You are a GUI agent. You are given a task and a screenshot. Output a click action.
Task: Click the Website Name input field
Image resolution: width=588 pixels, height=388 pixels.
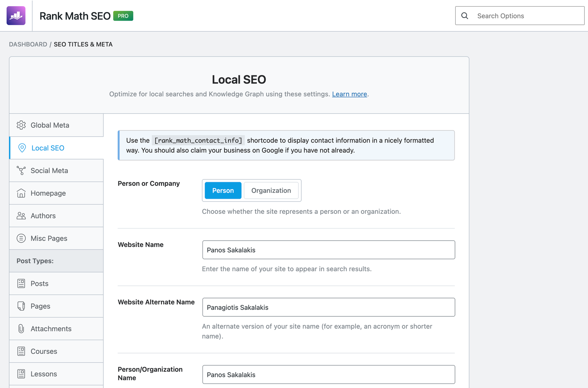click(329, 250)
